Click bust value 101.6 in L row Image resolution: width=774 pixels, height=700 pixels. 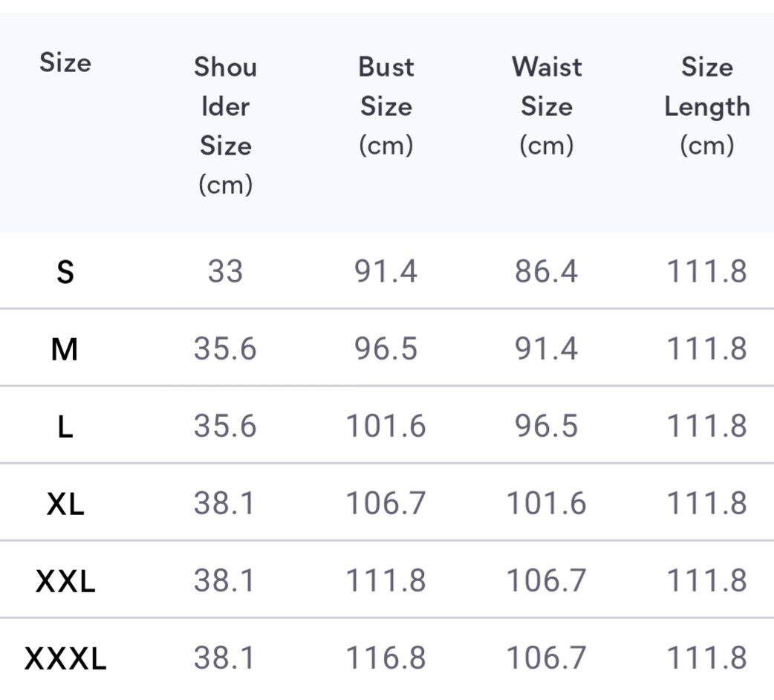(x=386, y=427)
